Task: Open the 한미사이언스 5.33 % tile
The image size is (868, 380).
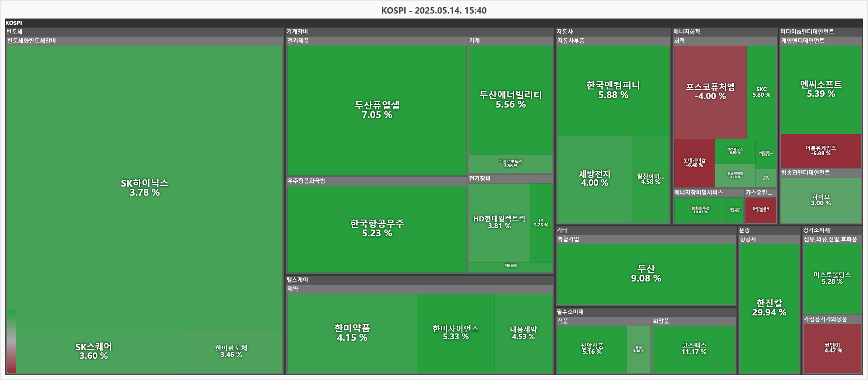Action: point(456,333)
